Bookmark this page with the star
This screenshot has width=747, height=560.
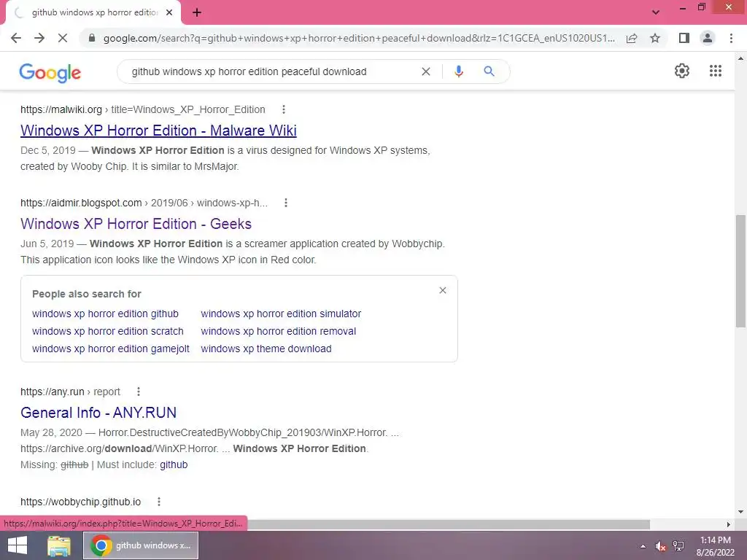[655, 38]
